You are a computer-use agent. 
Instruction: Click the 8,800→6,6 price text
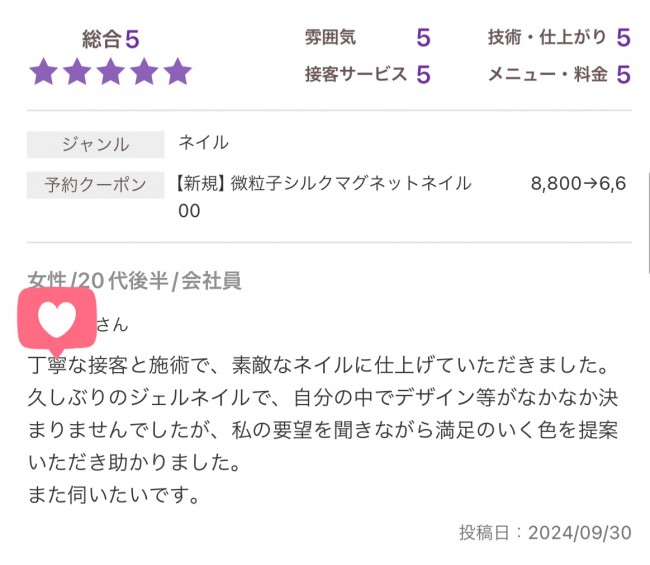pyautogui.click(x=578, y=183)
